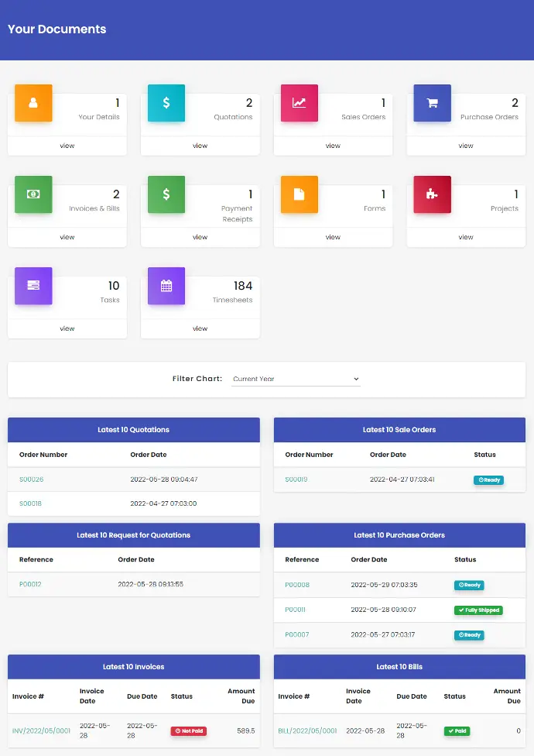Click the blue Purchase Orders cart icon
The width and height of the screenshot is (534, 756).
click(x=433, y=103)
